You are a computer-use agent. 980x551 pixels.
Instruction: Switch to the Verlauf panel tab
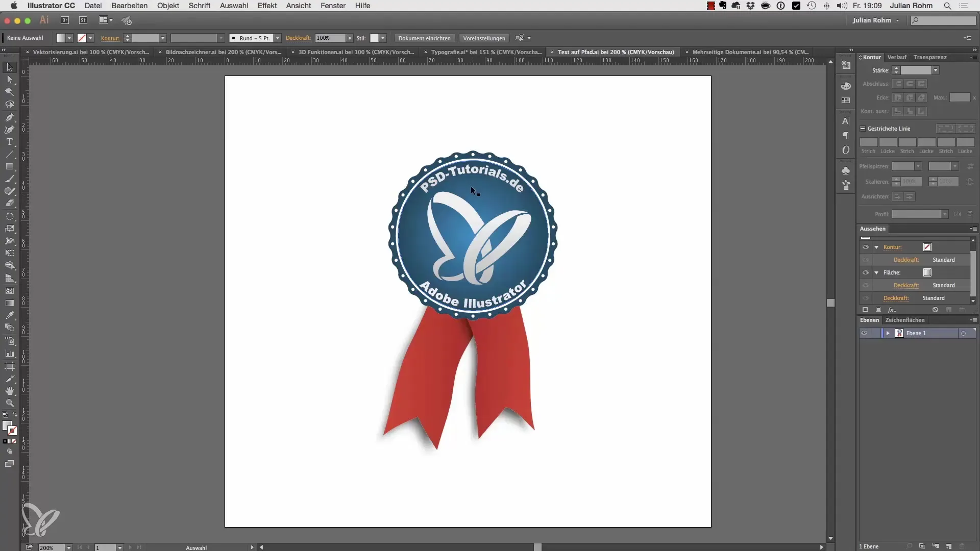[897, 57]
